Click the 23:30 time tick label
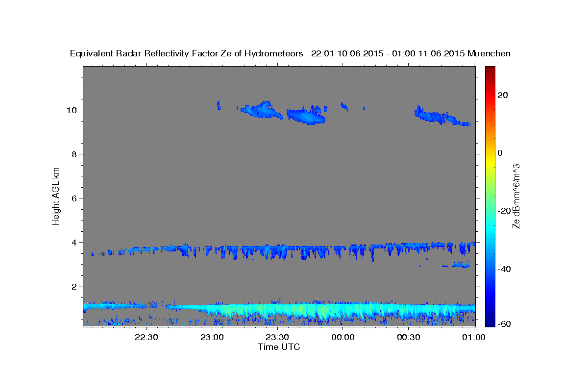Screen dimensions: 588x392 [x=277, y=337]
